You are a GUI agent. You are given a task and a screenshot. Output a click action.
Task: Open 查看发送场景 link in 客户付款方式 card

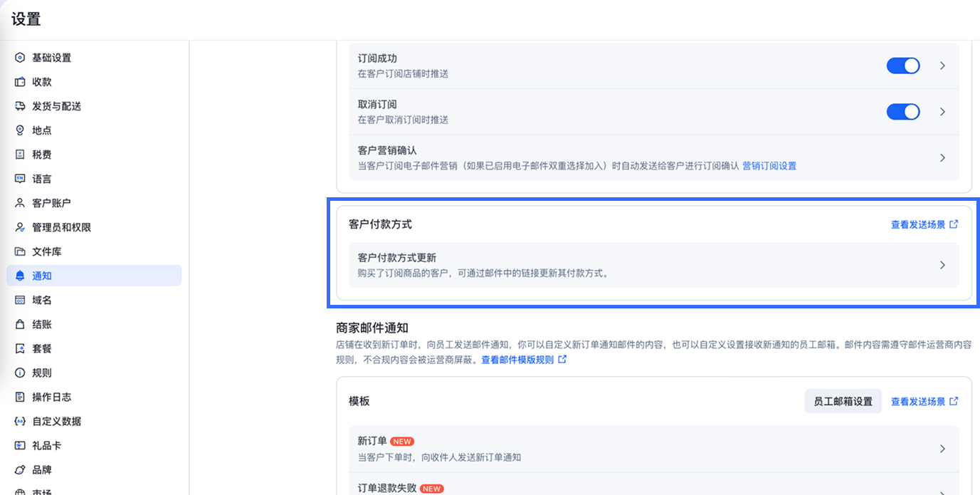pos(924,224)
